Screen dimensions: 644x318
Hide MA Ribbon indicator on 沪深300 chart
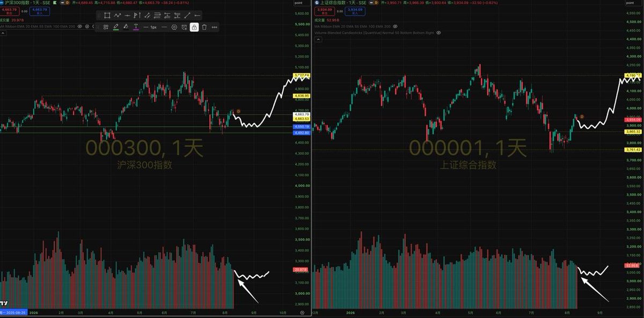click(x=79, y=26)
